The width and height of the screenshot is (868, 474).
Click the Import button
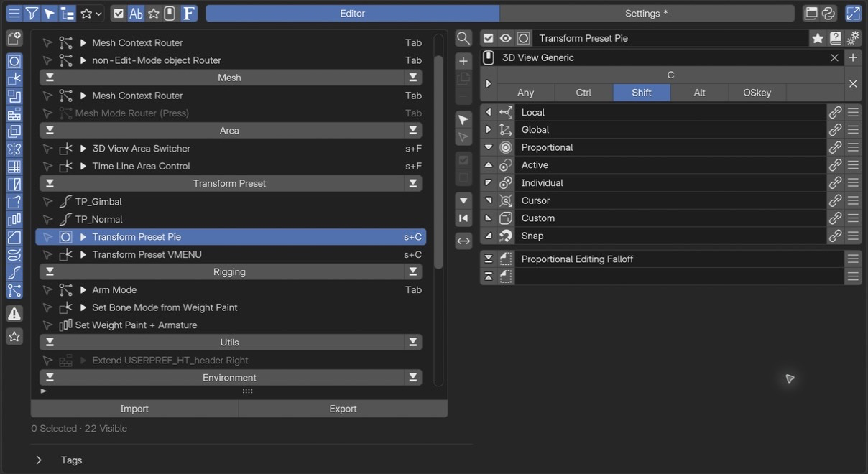tap(134, 409)
